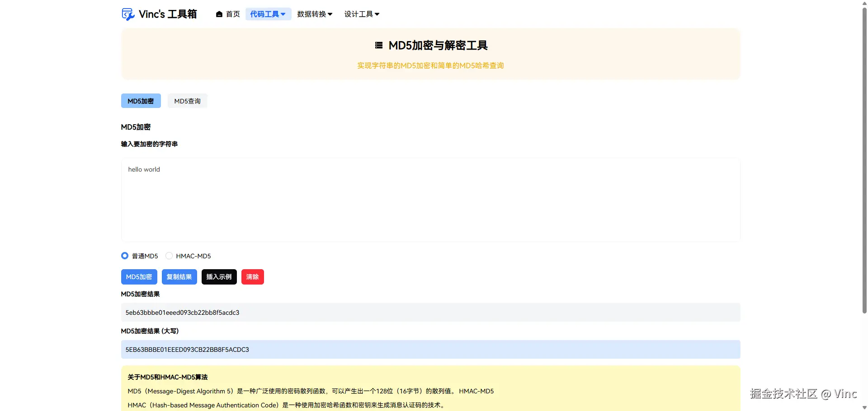
Task: Click the 关于MD5和HMAC-MD5算法 heading
Action: point(168,377)
